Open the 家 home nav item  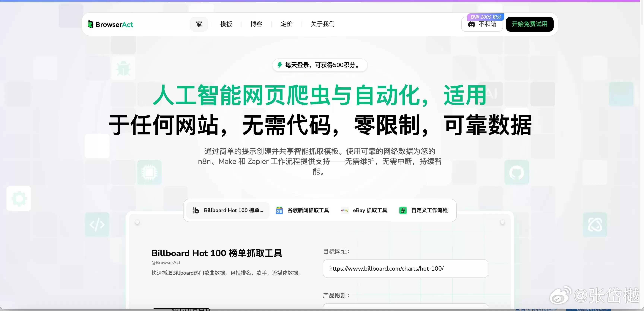click(x=199, y=24)
